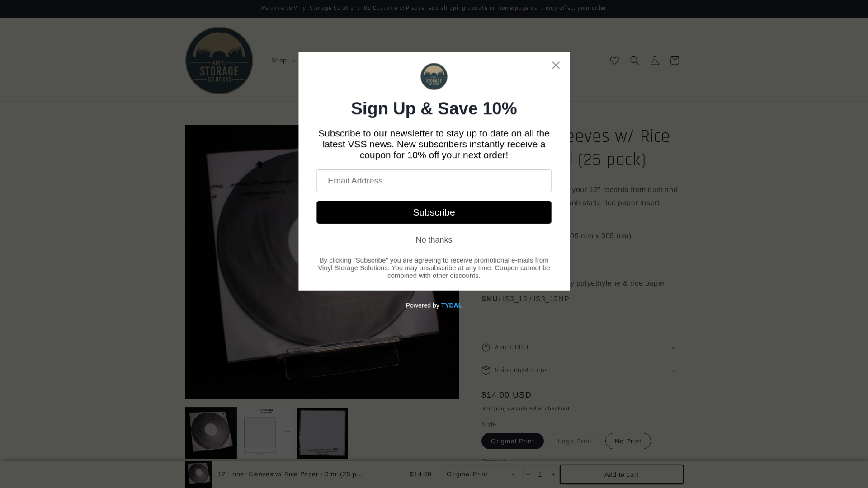Select the Original Print style option
Viewport: 868px width, 488px height.
(512, 441)
